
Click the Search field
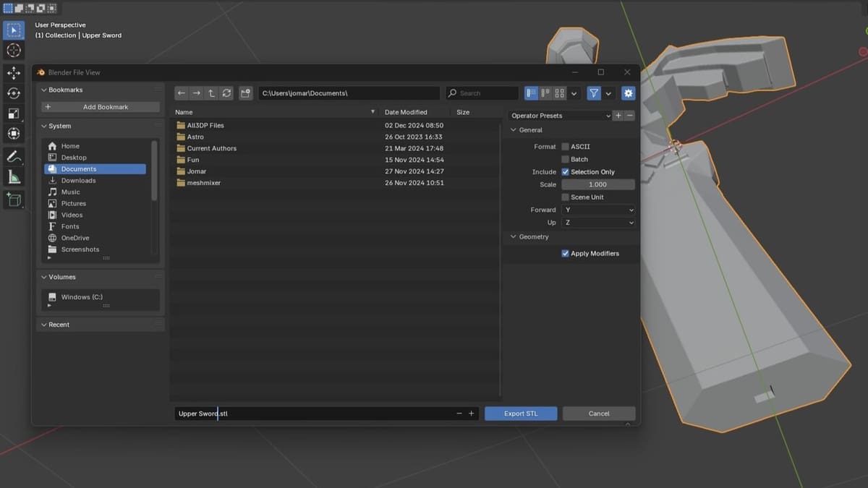click(x=482, y=93)
